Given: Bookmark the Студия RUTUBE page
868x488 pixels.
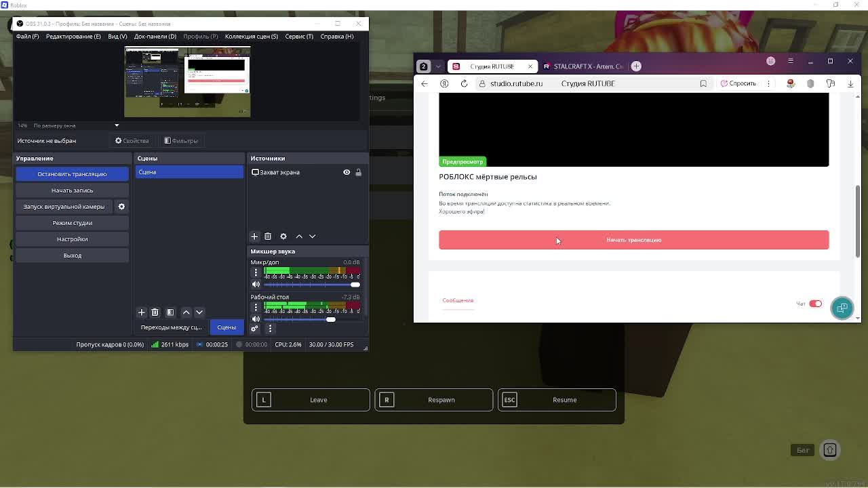Looking at the screenshot, I should coord(703,83).
